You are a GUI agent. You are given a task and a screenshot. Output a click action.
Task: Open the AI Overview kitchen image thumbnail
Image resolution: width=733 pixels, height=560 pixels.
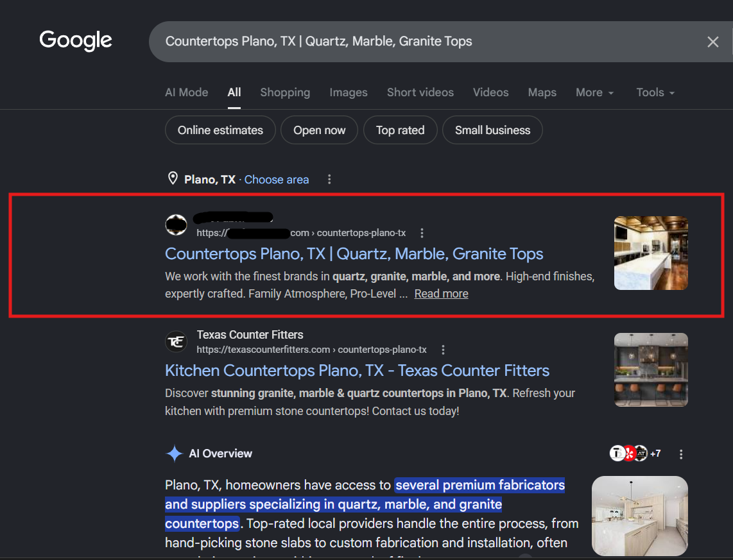[x=639, y=516]
